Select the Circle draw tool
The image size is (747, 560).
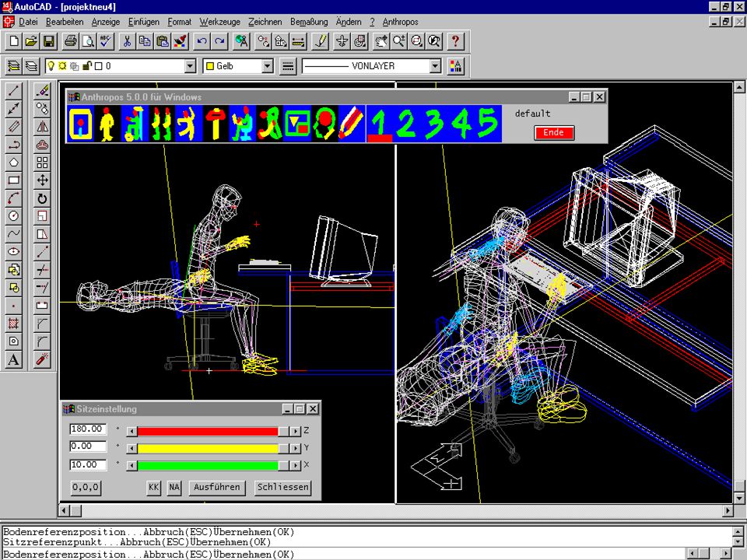13,215
